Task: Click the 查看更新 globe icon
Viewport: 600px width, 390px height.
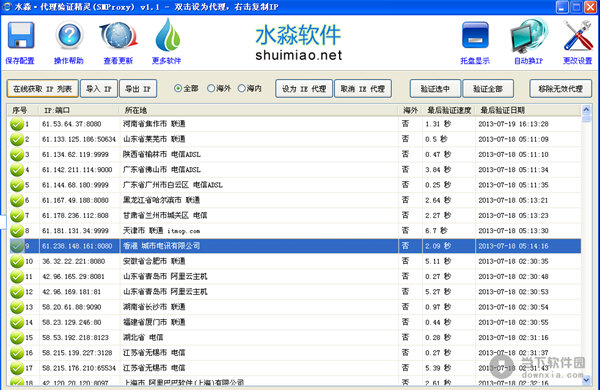Action: (118, 36)
